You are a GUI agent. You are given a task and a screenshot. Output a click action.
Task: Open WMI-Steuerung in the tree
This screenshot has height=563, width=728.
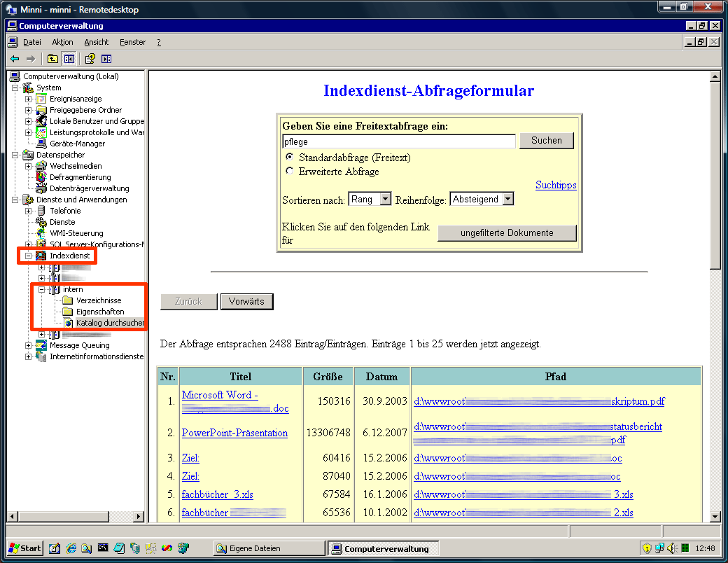[76, 233]
